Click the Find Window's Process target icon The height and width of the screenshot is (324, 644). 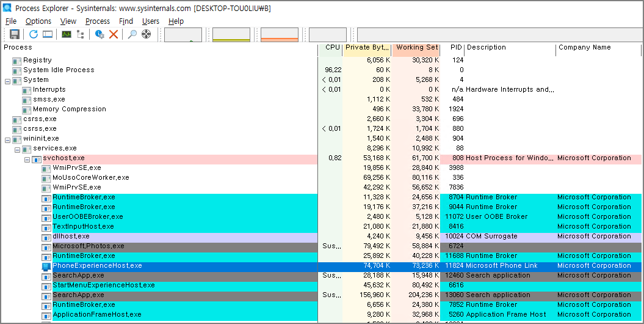pos(147,34)
